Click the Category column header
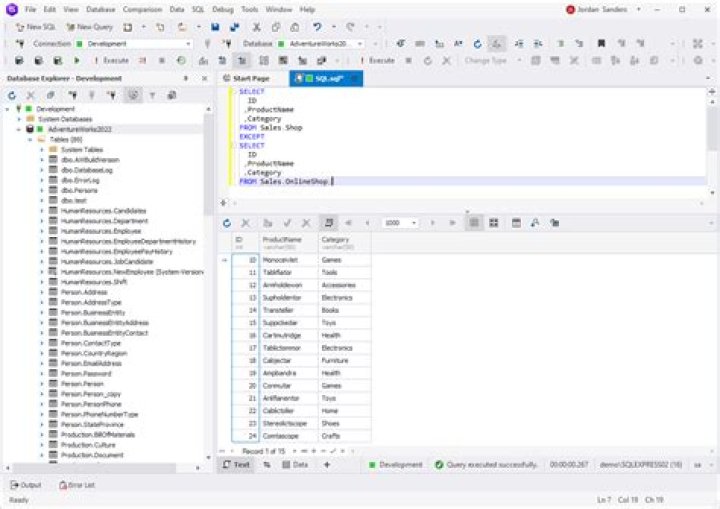 pos(345,243)
